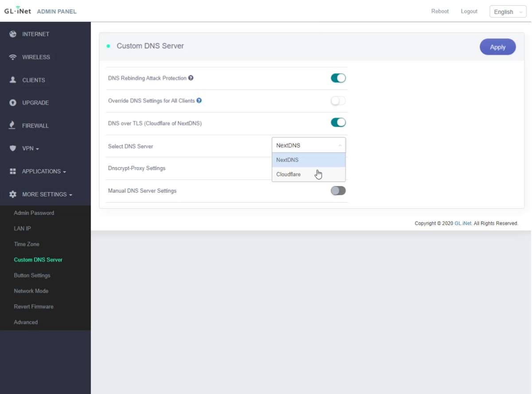The image size is (532, 394).
Task: Choose NextDNS from the dropdown list
Action: 309,160
